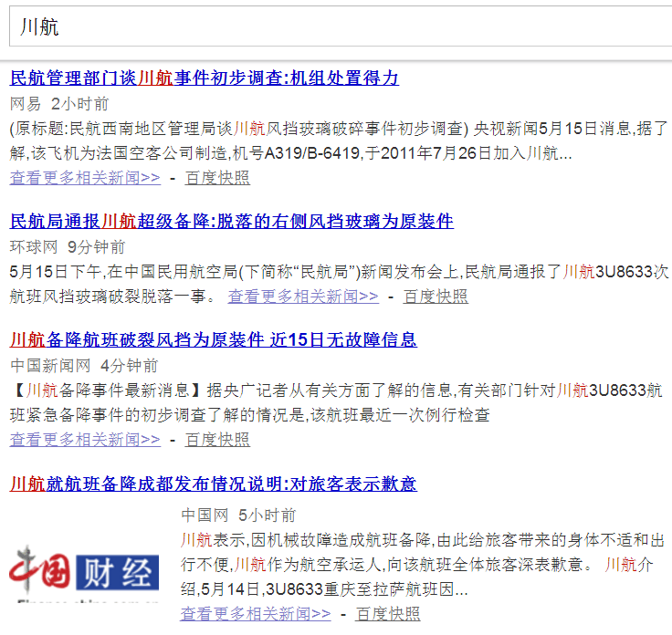Image resolution: width=672 pixels, height=635 pixels.
Task: Click 查看更多相关新闻 under the 网易 result
Action: coord(85,178)
